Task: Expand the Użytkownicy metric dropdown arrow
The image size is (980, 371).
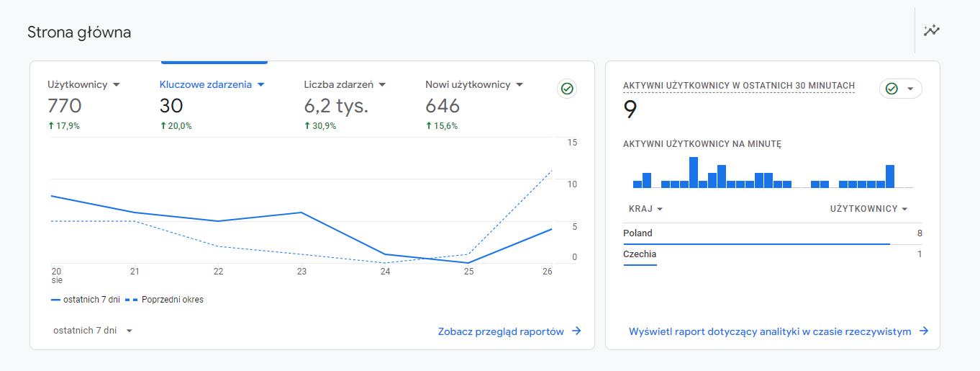Action: click(x=117, y=85)
